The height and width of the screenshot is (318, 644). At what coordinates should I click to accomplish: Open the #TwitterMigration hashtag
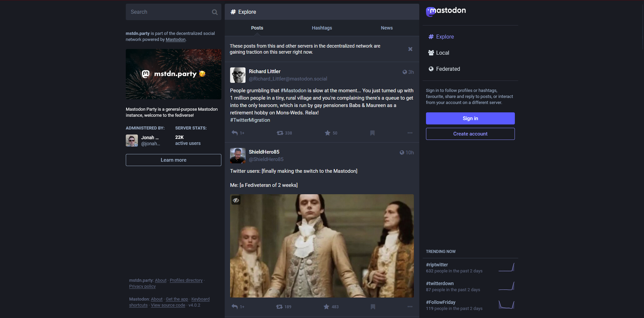(x=250, y=120)
